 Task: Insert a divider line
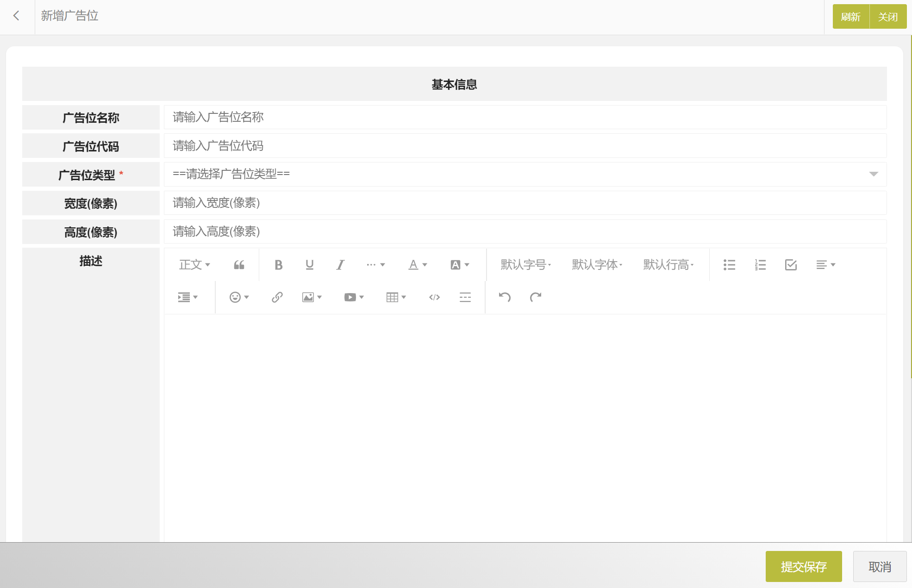pyautogui.click(x=465, y=297)
